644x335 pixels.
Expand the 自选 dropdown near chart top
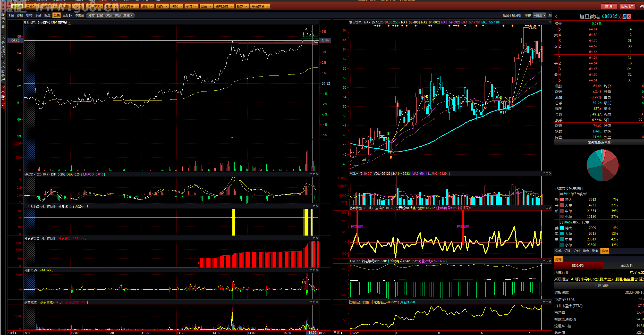point(539,15)
